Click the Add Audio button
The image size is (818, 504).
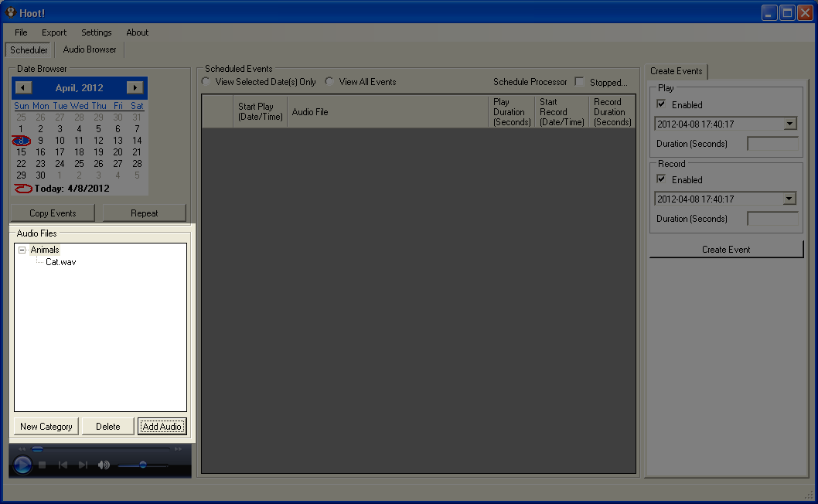pyautogui.click(x=162, y=426)
